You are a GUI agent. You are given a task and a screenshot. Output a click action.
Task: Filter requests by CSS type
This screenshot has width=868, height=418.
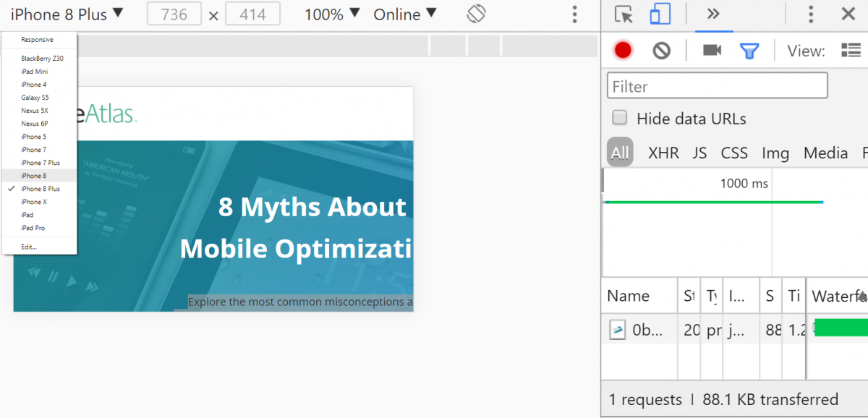pos(734,153)
